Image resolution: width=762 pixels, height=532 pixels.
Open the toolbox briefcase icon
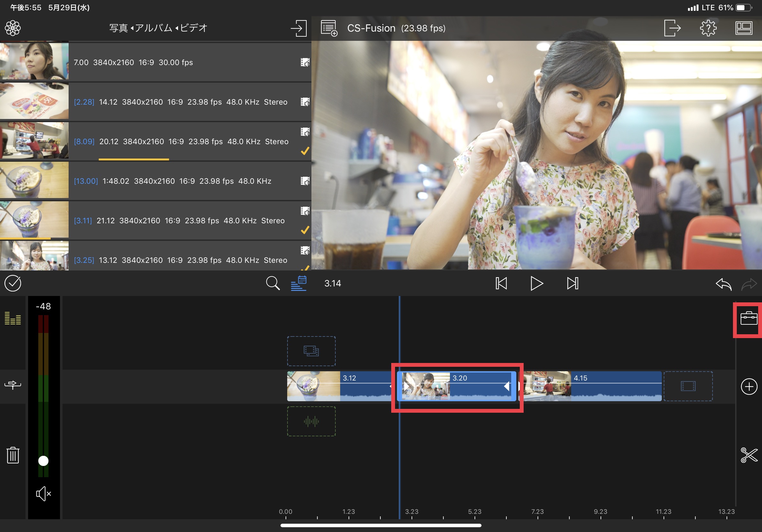click(748, 319)
